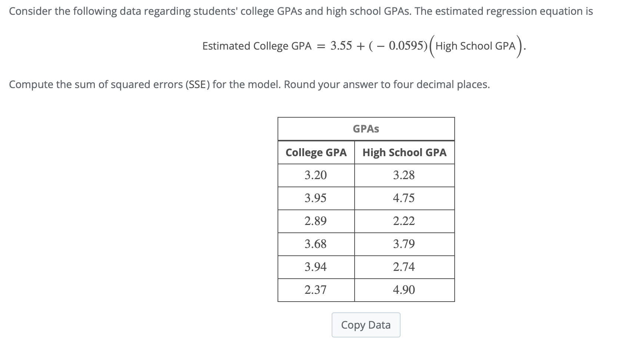644x356 pixels.
Task: Select the cell showing 2.22
Action: [404, 221]
